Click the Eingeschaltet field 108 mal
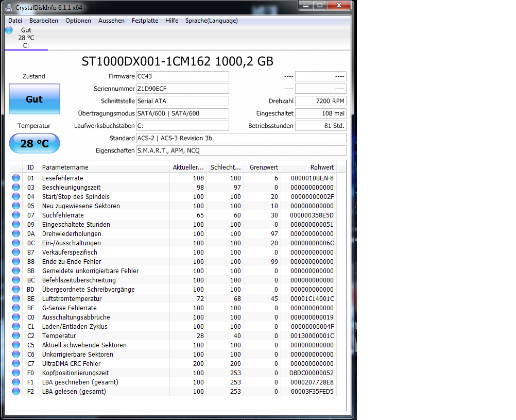The image size is (516, 420). click(x=321, y=113)
